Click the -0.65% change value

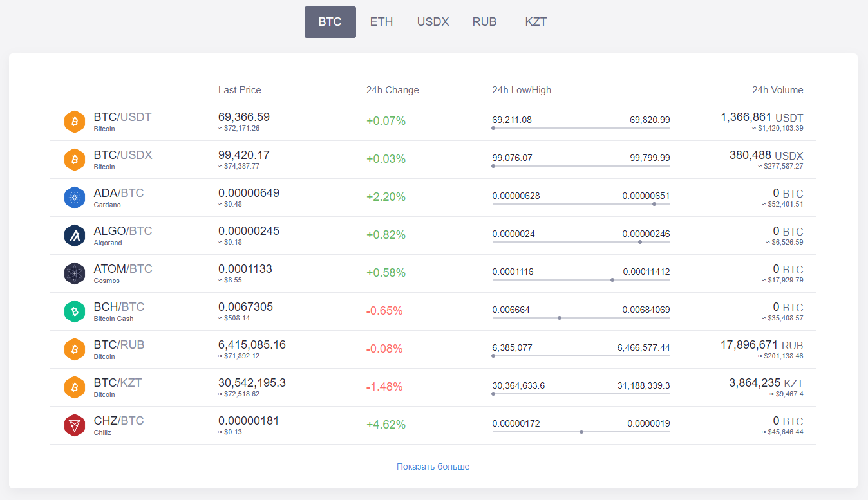(x=384, y=311)
